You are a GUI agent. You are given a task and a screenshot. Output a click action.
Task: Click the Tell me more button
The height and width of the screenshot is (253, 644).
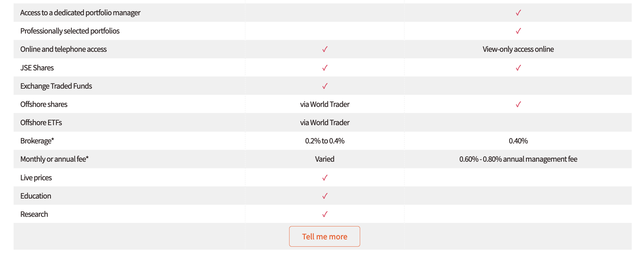click(324, 236)
